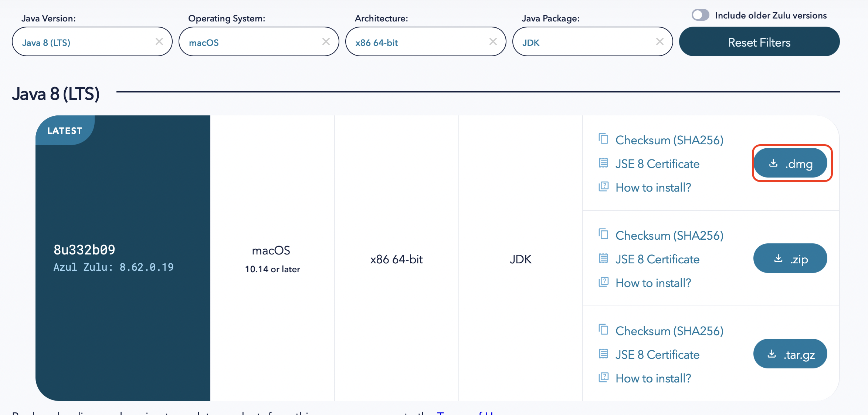Viewport: 868px width, 415px height.
Task: Open the Operating System dropdown
Action: 251,42
